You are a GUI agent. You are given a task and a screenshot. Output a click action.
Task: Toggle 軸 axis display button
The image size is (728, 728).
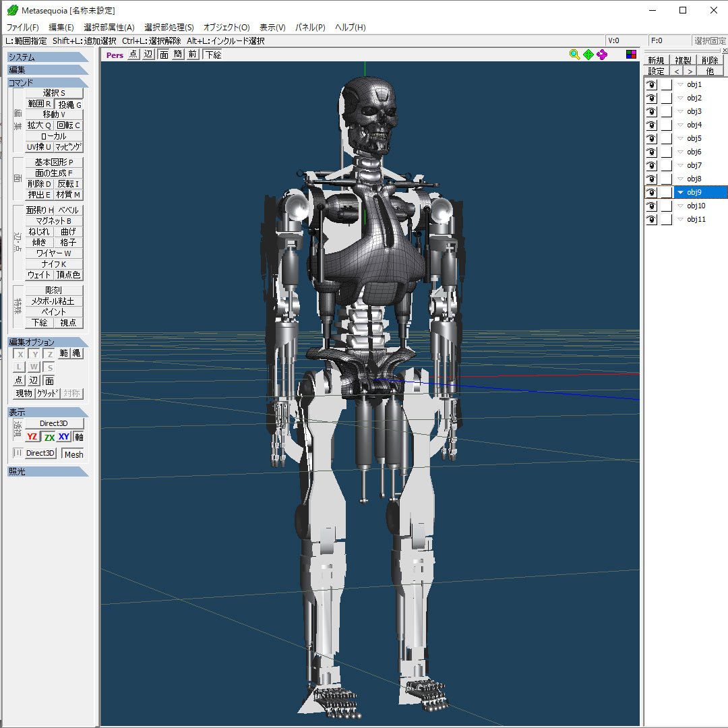point(79,436)
